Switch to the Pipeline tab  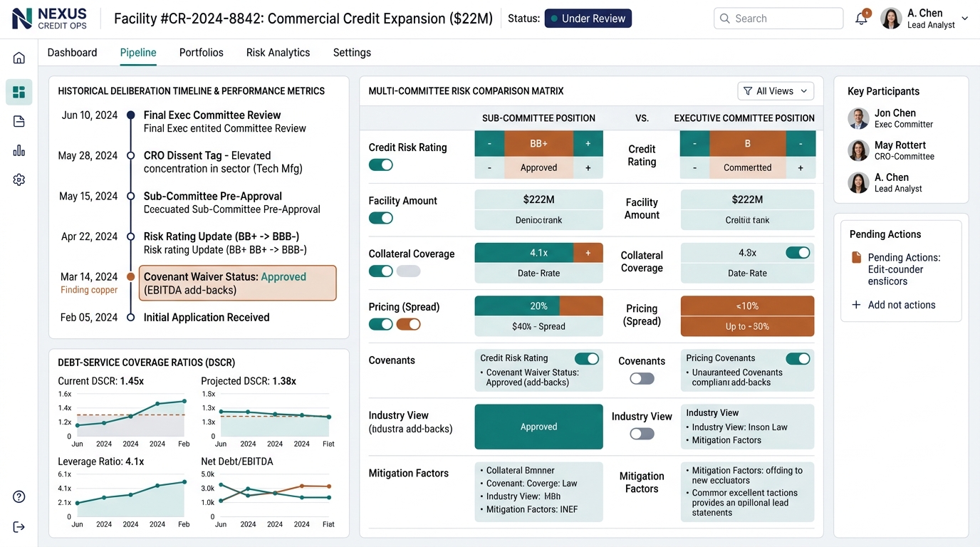(x=138, y=53)
